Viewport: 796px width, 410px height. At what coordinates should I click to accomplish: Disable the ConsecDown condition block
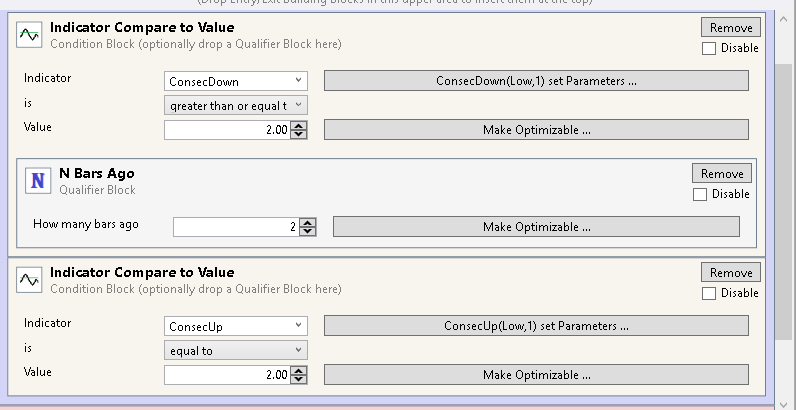tap(709, 48)
